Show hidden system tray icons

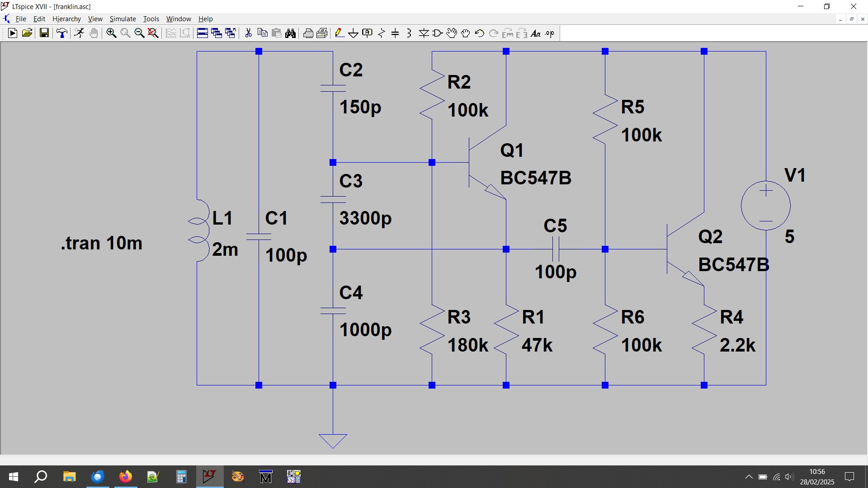pyautogui.click(x=749, y=477)
